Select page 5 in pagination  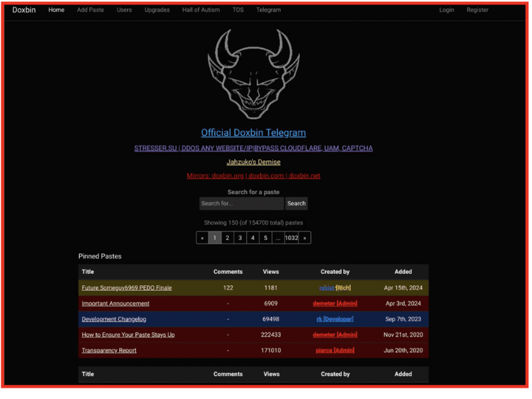[265, 238]
